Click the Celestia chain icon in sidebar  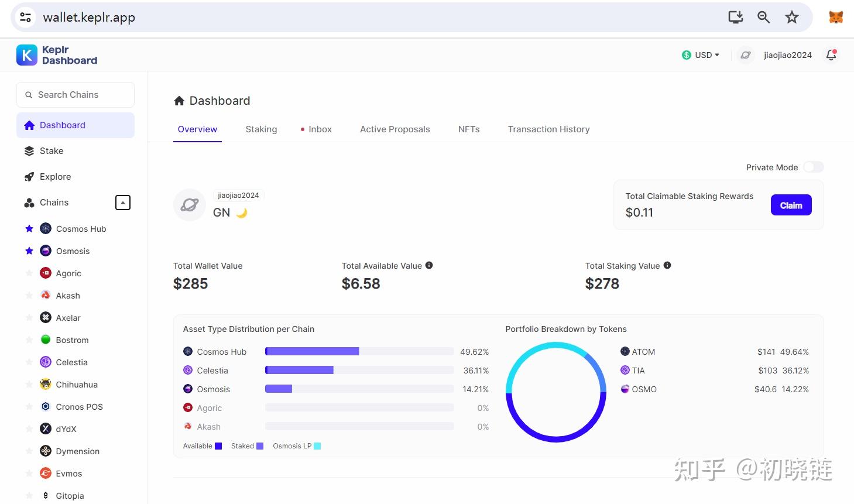(46, 362)
